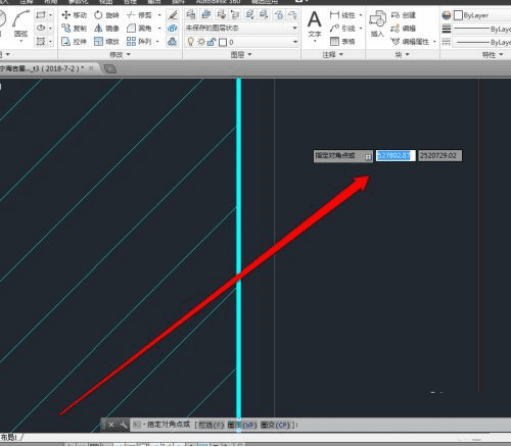Click the Make Object's Layer Current icon
Viewport: 511px width, 447px height.
pyautogui.click(x=206, y=15)
